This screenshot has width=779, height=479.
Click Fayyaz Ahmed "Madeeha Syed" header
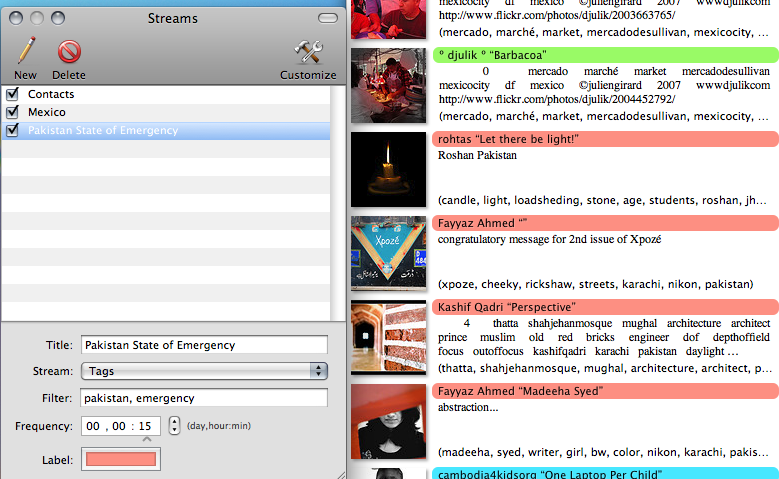(606, 391)
